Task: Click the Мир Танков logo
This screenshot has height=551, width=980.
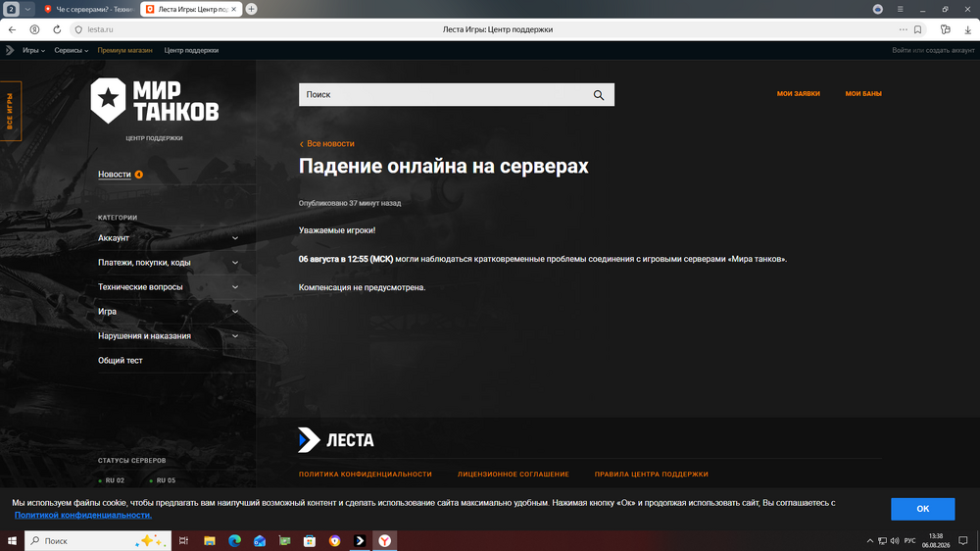Action: 155,101
